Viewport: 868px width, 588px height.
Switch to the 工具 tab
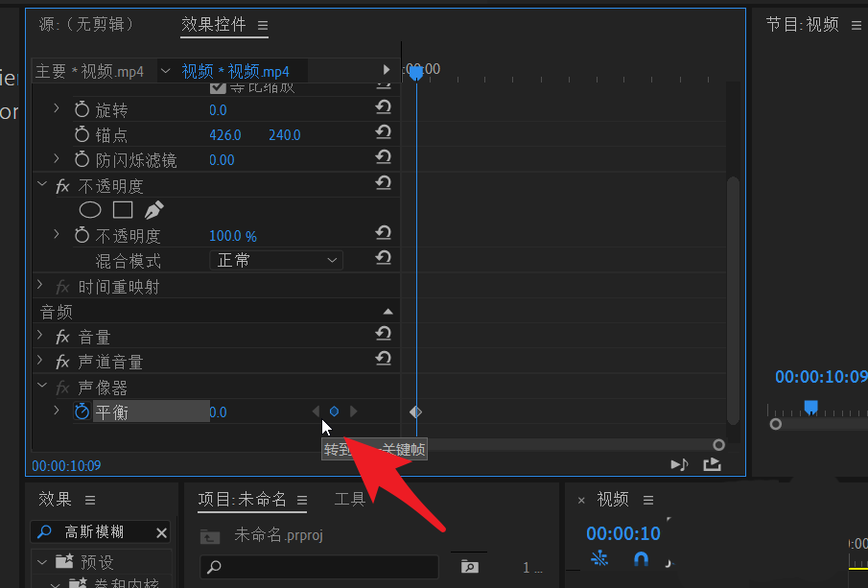[350, 499]
